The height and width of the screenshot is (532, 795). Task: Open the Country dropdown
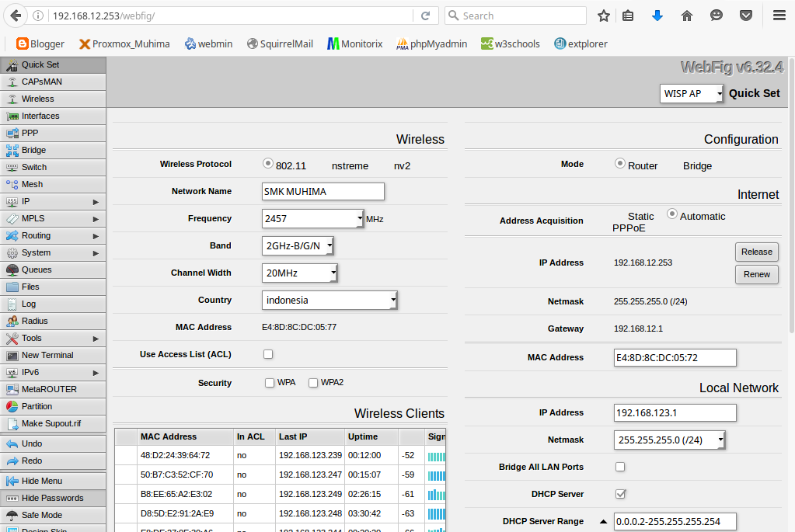point(327,300)
